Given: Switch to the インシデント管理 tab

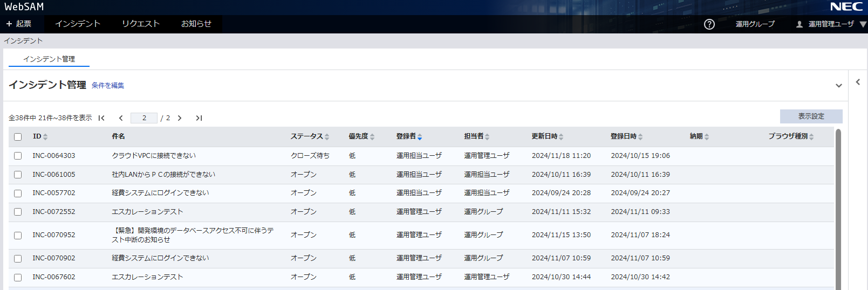Looking at the screenshot, I should click(49, 59).
